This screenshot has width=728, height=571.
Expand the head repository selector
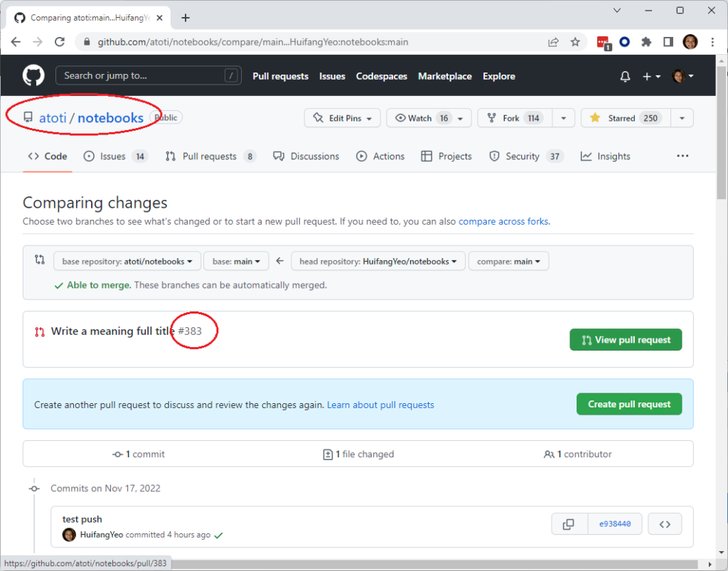[x=378, y=262]
